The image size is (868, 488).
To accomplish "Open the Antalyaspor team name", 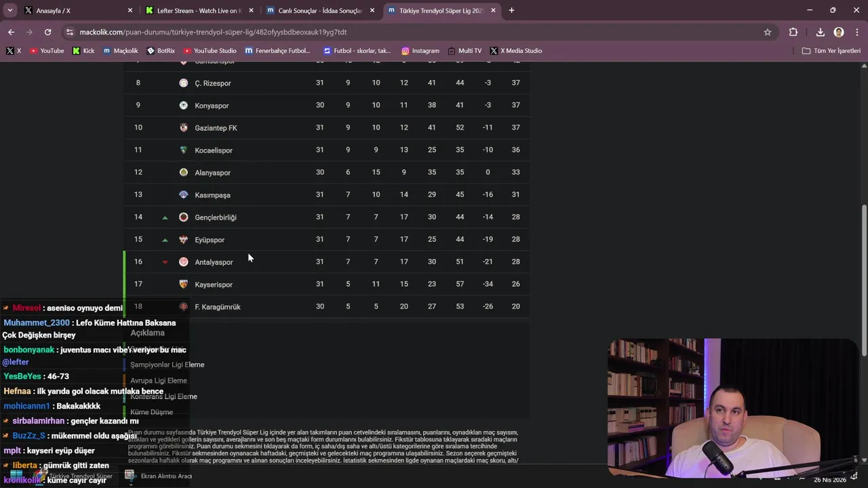I will 214,262.
